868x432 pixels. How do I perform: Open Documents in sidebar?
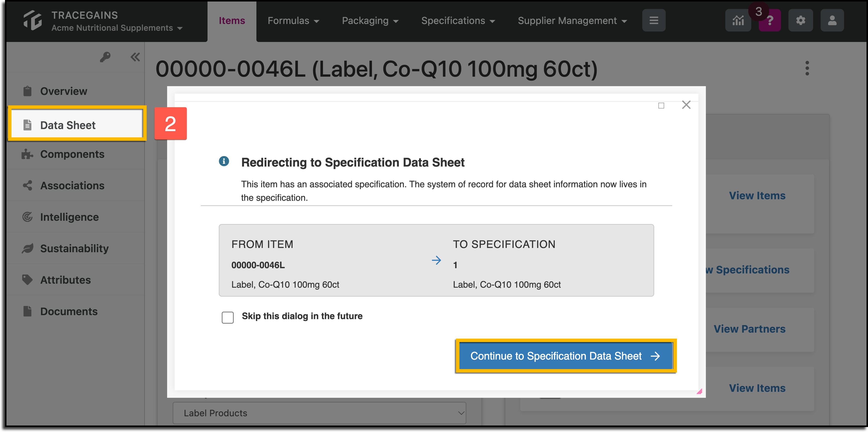coord(76,311)
